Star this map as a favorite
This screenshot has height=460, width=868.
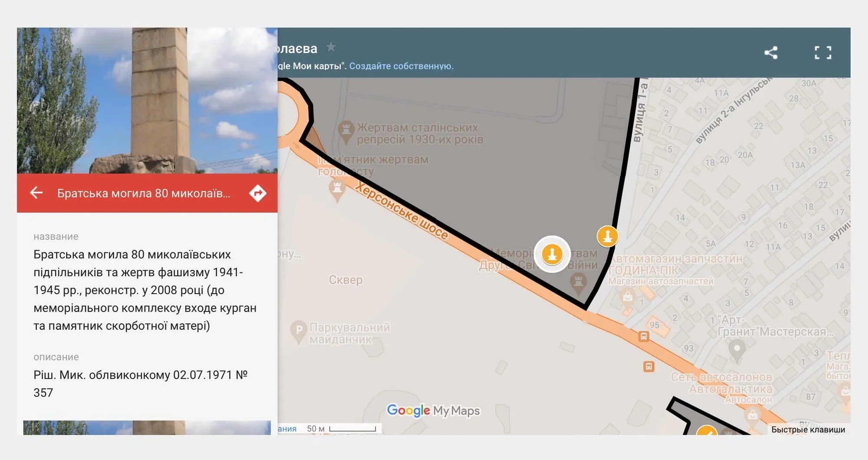(x=331, y=47)
